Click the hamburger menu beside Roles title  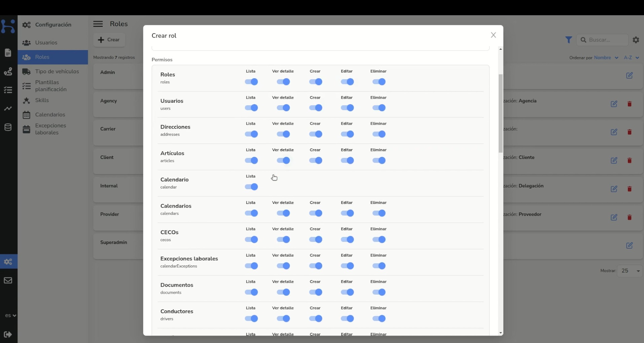pos(98,24)
